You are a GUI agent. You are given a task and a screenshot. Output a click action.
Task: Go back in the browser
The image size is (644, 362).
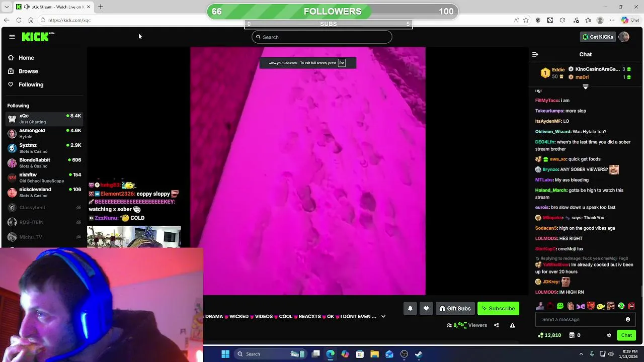[x=6, y=20]
